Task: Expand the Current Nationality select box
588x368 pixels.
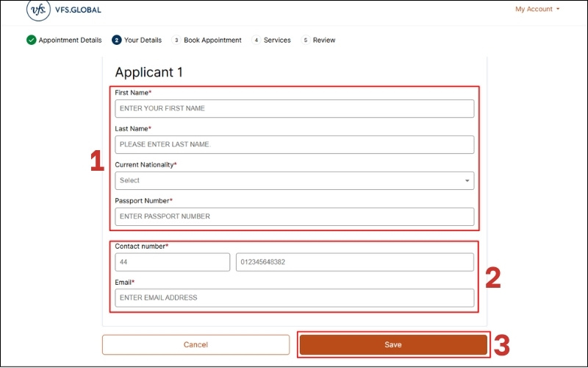Action: [x=294, y=180]
